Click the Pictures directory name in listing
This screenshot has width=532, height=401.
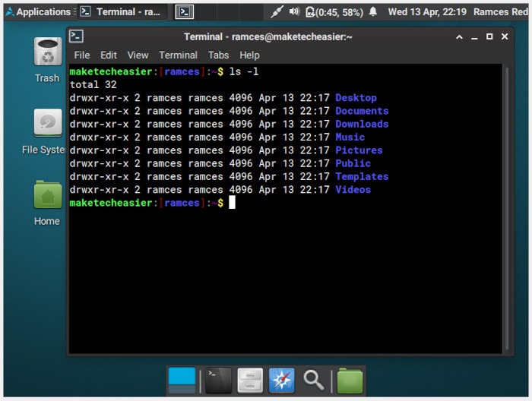pos(359,150)
